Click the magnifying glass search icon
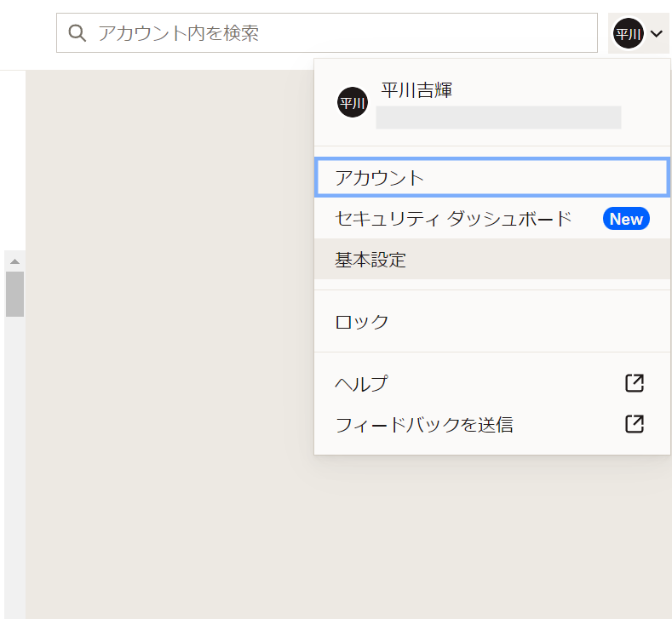672x619 pixels. pos(78,33)
